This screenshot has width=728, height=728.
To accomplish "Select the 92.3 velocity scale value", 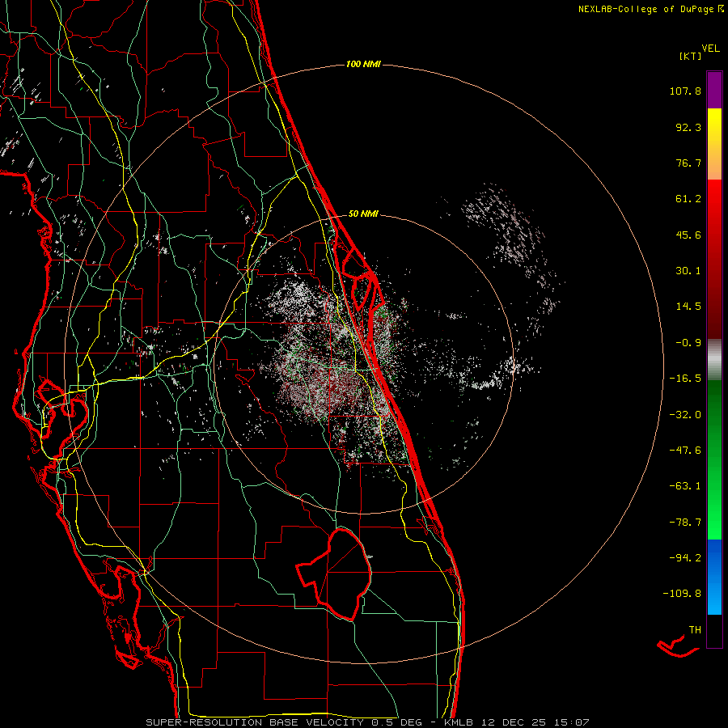I will (688, 127).
